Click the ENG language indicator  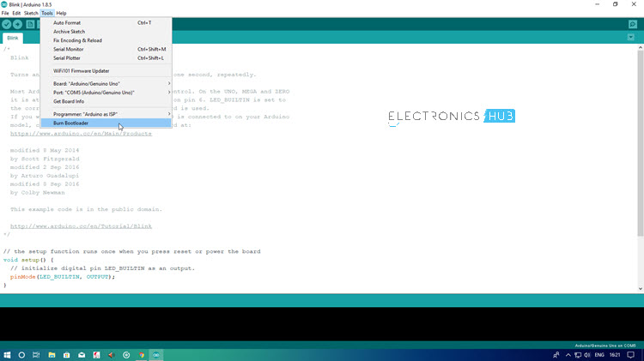tap(599, 355)
